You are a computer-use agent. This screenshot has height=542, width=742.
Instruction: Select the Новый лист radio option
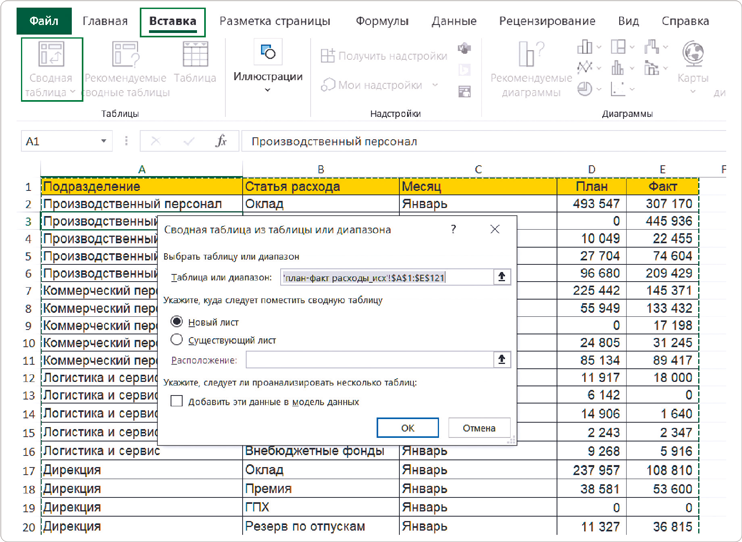click(178, 322)
